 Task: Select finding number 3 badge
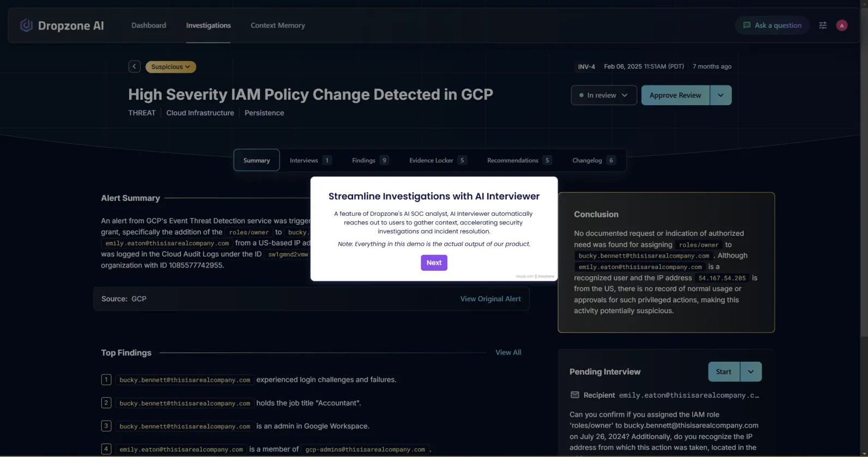106,426
